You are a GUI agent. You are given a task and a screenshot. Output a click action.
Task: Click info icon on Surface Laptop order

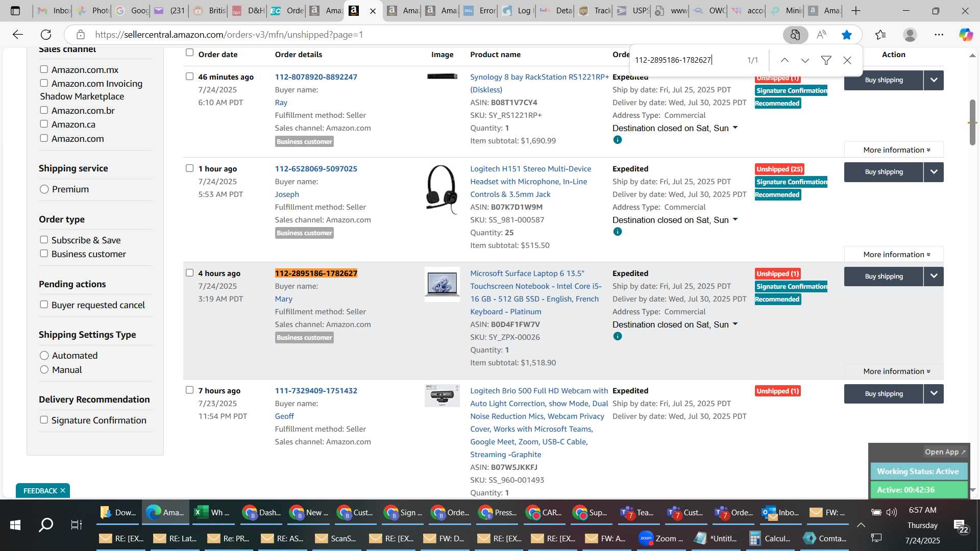(x=618, y=336)
